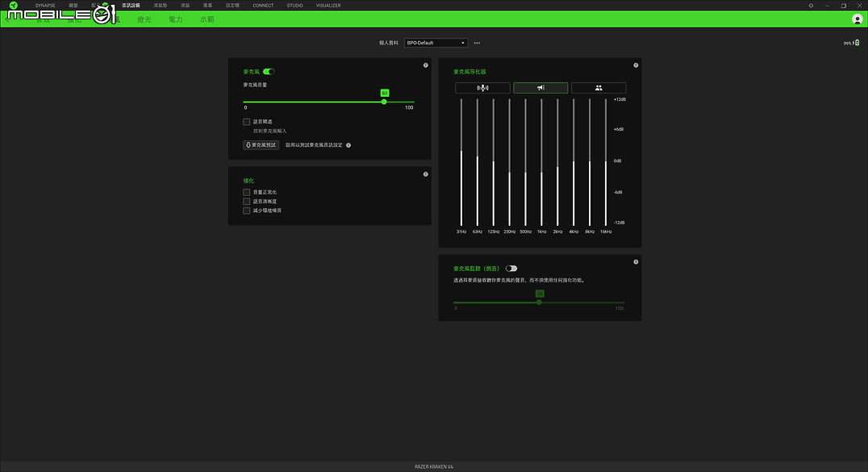Viewport: 868px width, 472px height.
Task: Select the conference people equalizer preset
Action: 599,87
